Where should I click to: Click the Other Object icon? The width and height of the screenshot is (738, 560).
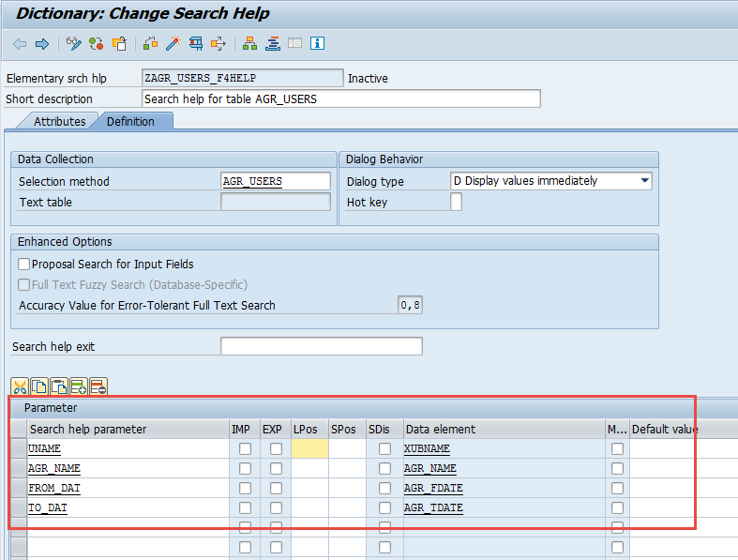coord(119,44)
